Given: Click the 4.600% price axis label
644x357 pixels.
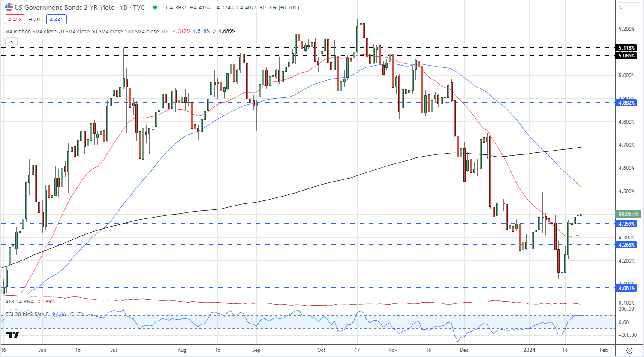Looking at the screenshot, I should [626, 168].
